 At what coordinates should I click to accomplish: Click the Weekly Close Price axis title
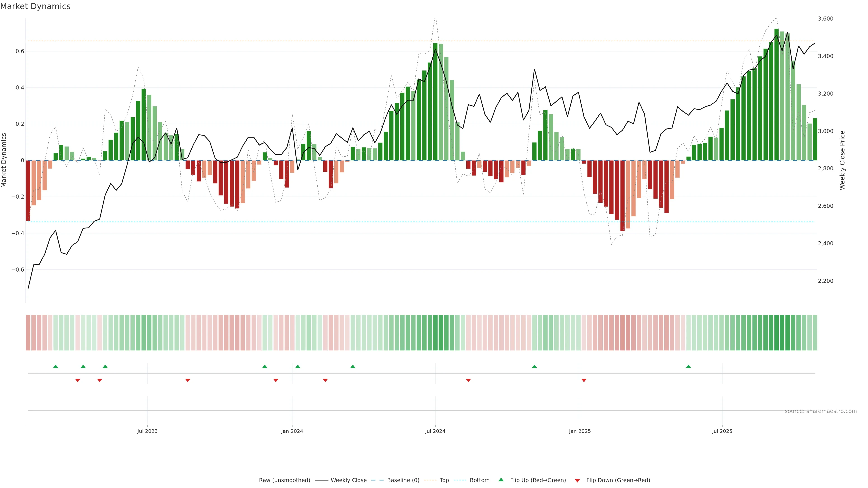pyautogui.click(x=842, y=160)
